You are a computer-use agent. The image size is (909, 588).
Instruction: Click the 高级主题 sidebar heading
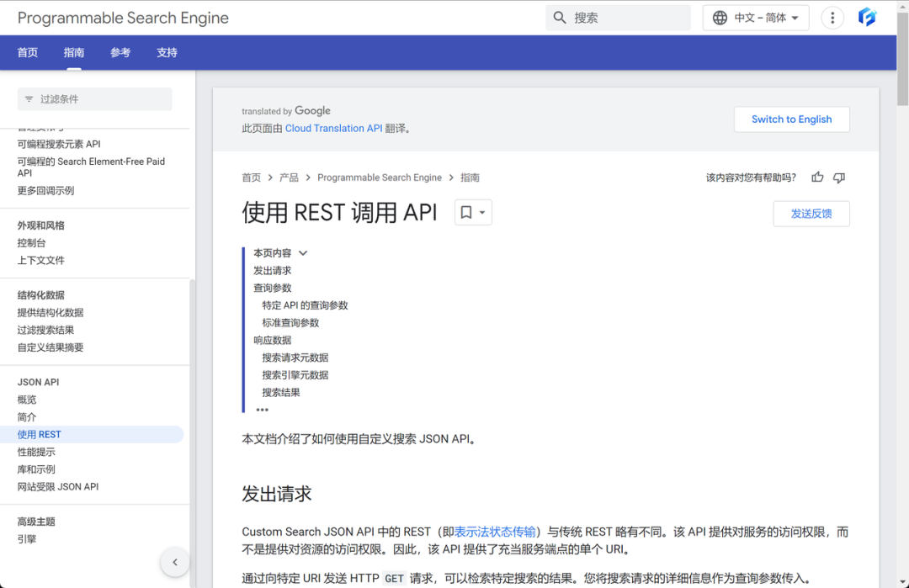[x=36, y=522]
